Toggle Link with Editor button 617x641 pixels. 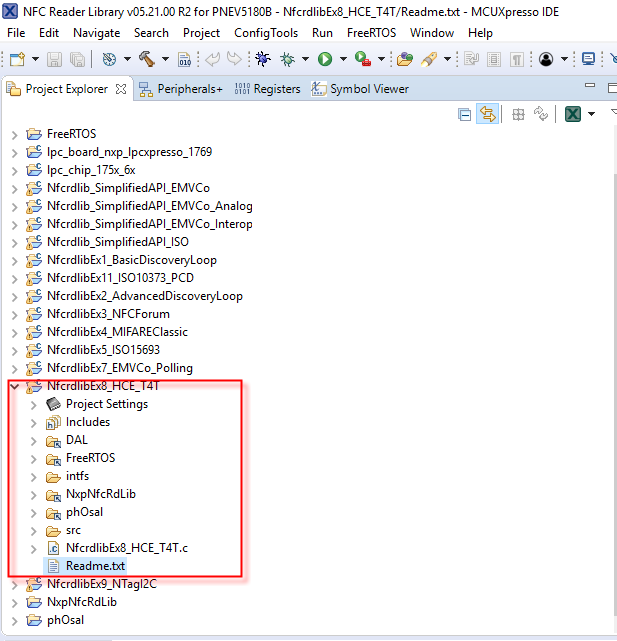(487, 114)
